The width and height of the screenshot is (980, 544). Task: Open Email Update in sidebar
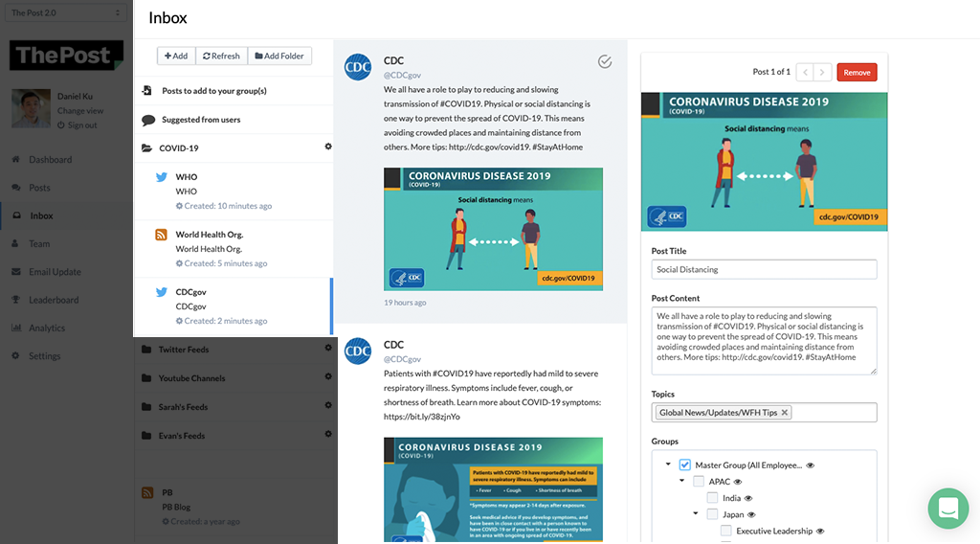55,272
